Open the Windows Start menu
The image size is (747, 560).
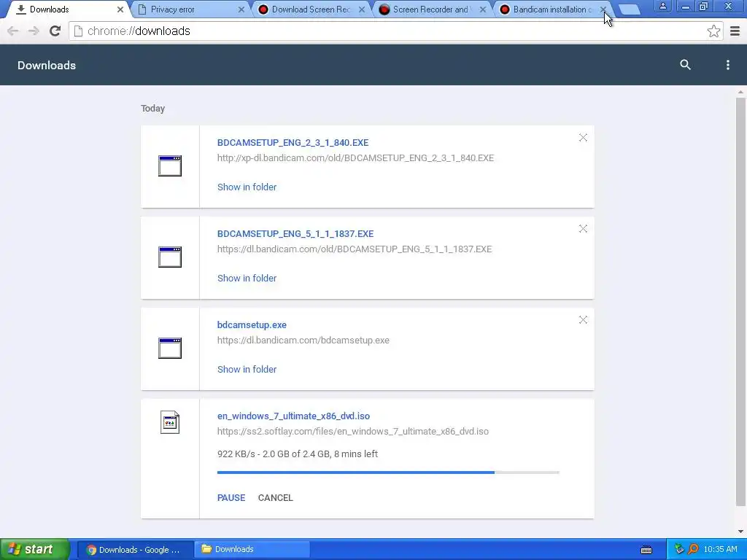click(x=34, y=549)
